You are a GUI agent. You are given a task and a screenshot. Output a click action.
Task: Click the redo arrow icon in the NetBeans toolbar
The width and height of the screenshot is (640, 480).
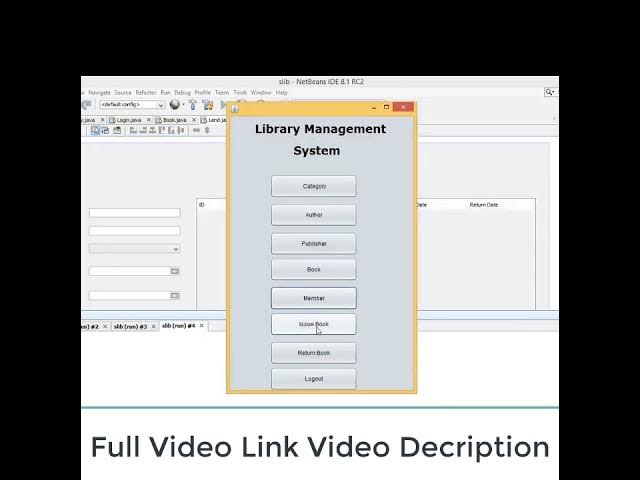point(87,105)
